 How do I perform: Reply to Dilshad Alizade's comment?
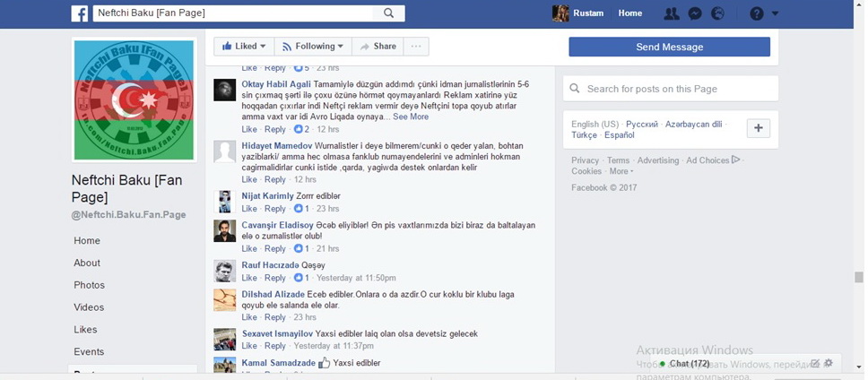click(274, 317)
